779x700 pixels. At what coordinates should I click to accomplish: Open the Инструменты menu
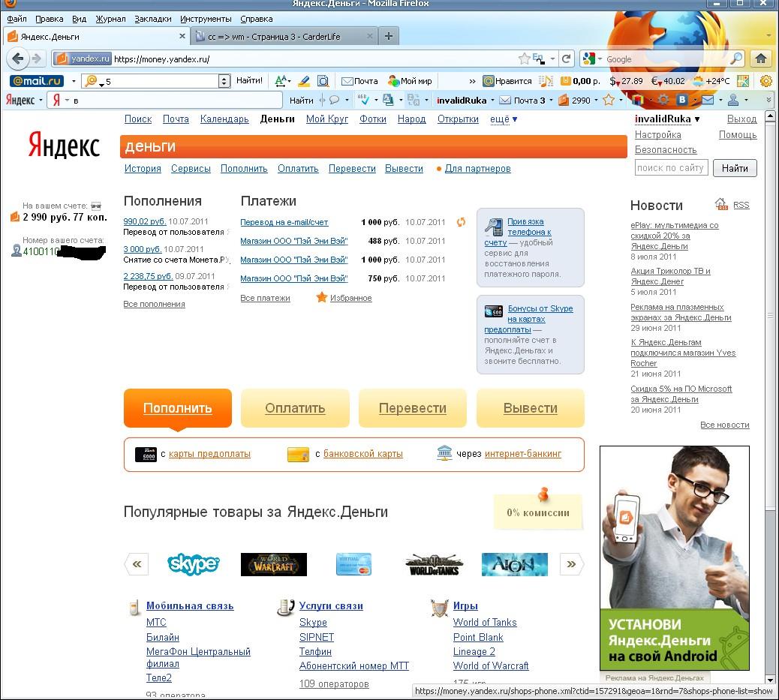point(206,19)
